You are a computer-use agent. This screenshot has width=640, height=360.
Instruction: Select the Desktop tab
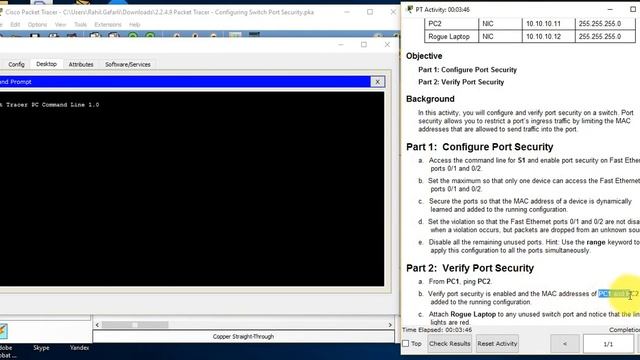pos(46,64)
